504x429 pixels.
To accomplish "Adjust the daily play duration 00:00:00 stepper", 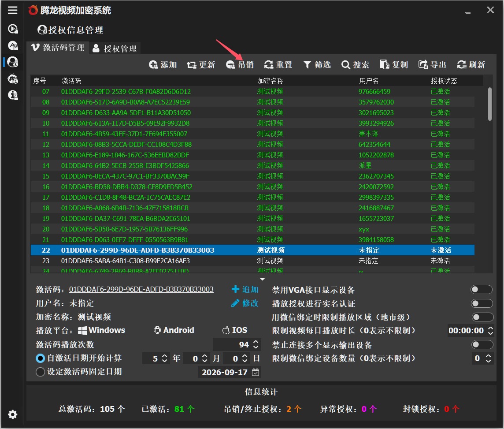I will (490, 331).
